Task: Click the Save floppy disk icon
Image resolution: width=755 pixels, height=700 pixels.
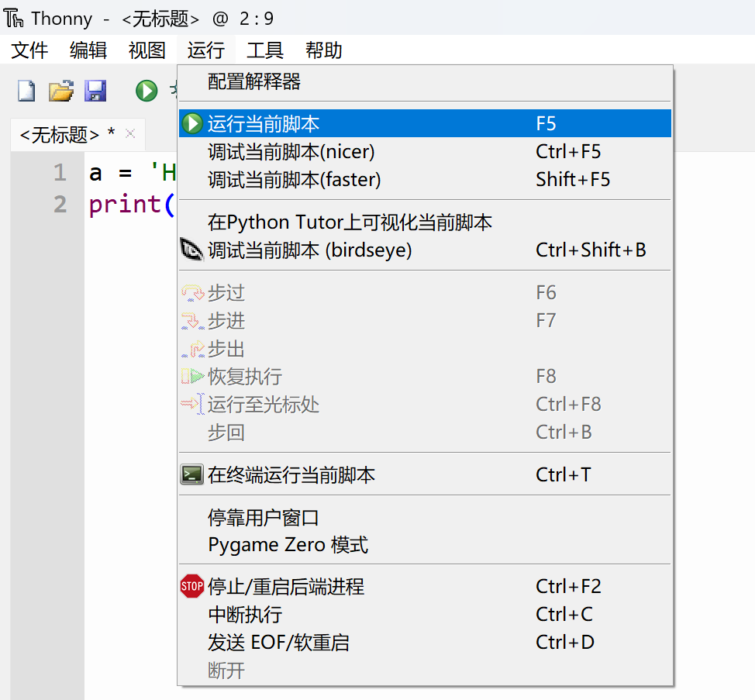Action: [95, 91]
